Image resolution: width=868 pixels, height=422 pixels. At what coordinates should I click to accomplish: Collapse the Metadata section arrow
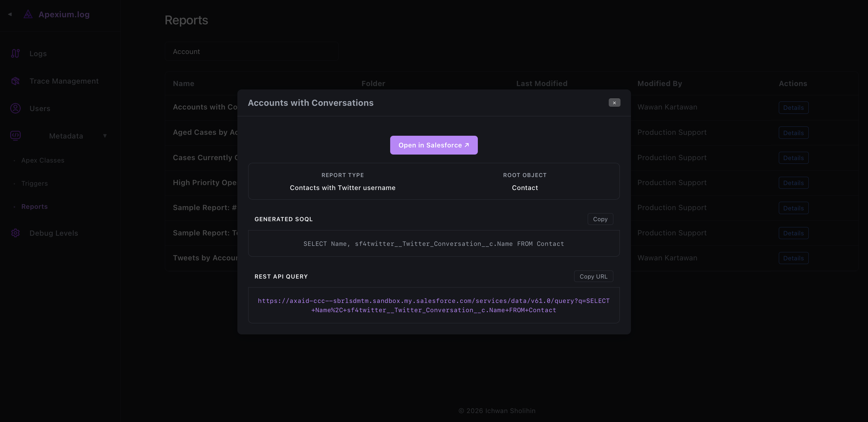point(105,136)
